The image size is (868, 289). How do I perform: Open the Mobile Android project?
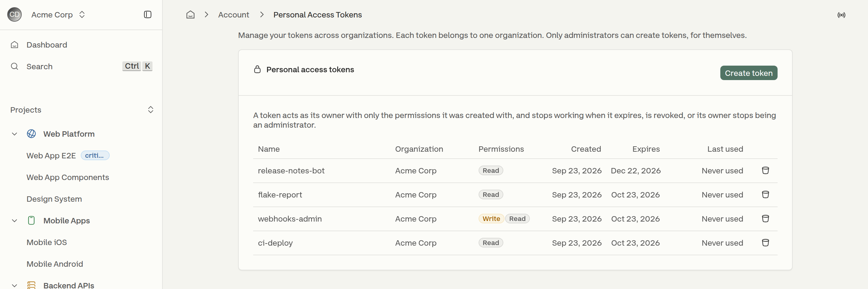[x=55, y=264]
